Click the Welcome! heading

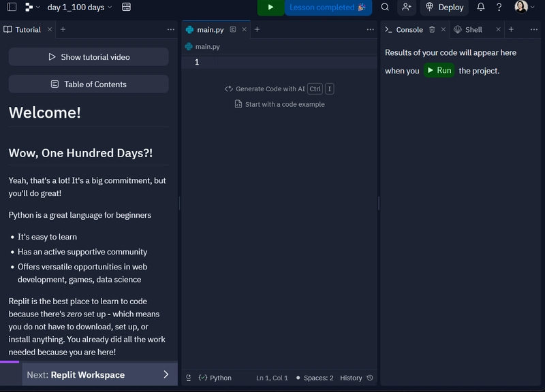pos(45,112)
